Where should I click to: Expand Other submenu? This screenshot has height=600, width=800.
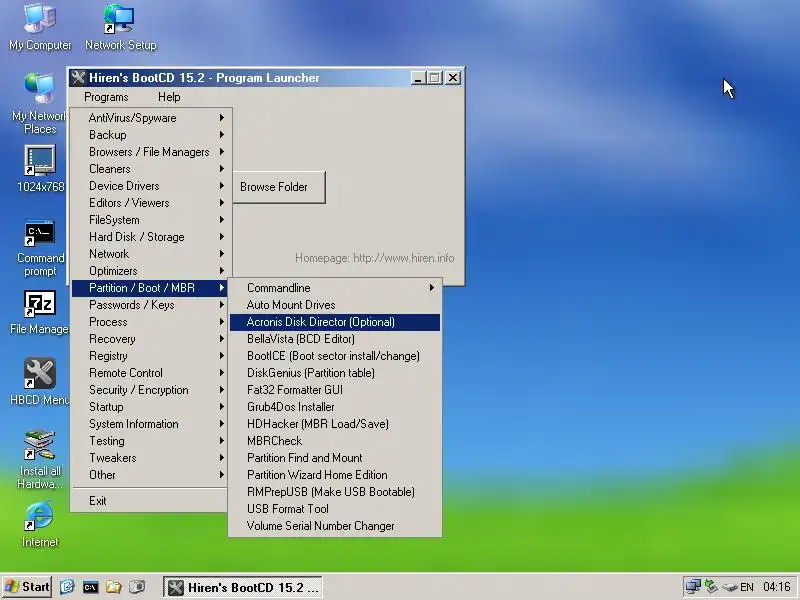[149, 475]
